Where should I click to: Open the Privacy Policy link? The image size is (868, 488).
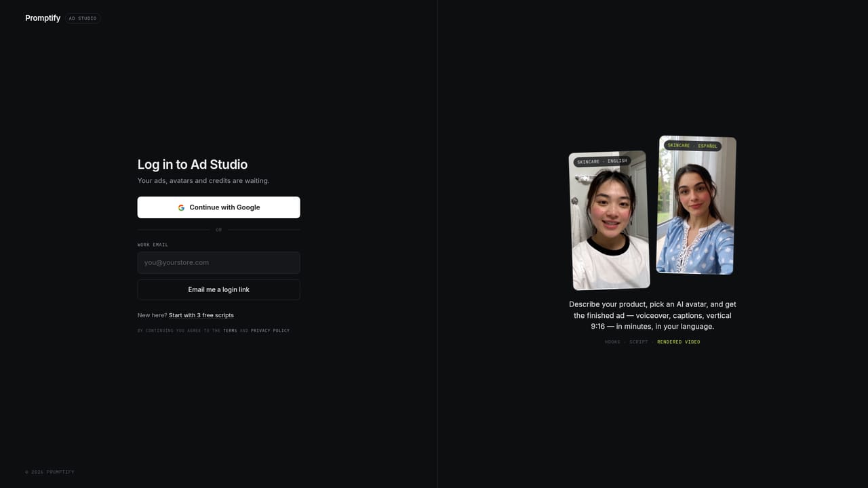(270, 331)
